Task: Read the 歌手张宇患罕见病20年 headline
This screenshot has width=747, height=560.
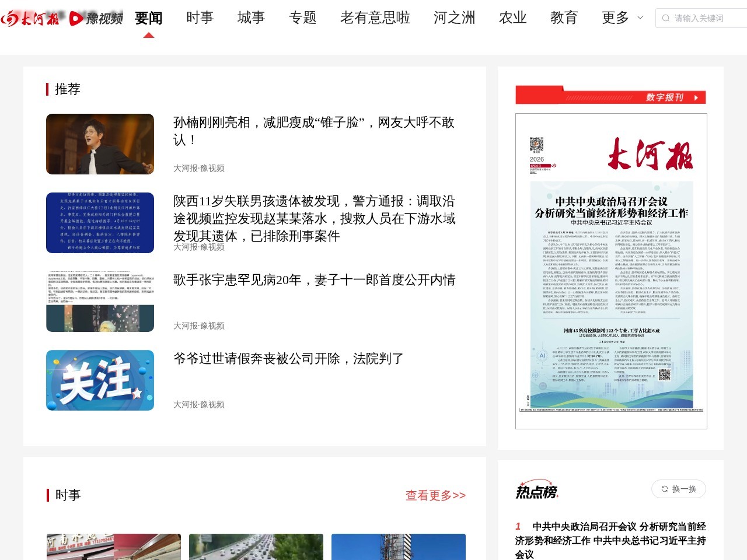Action: [x=314, y=280]
